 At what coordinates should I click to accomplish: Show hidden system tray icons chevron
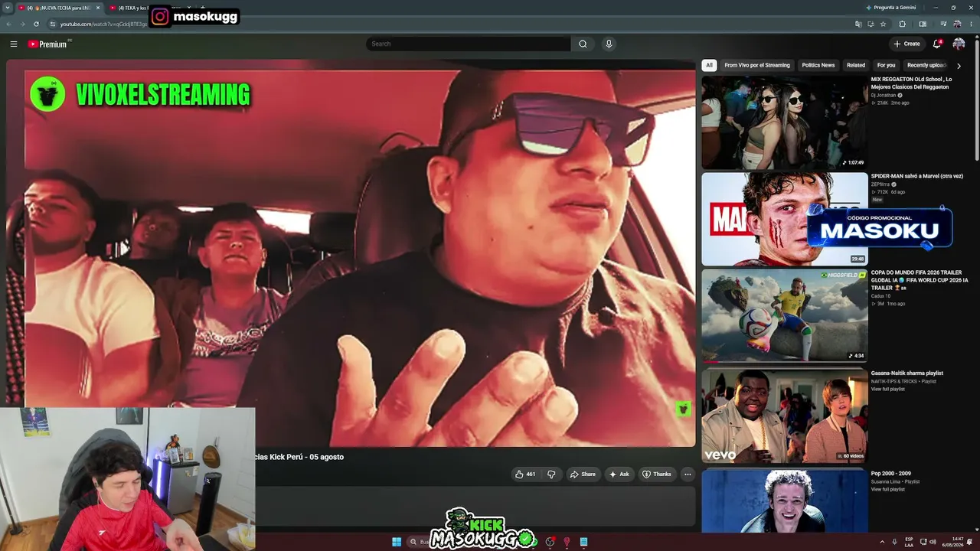click(882, 542)
